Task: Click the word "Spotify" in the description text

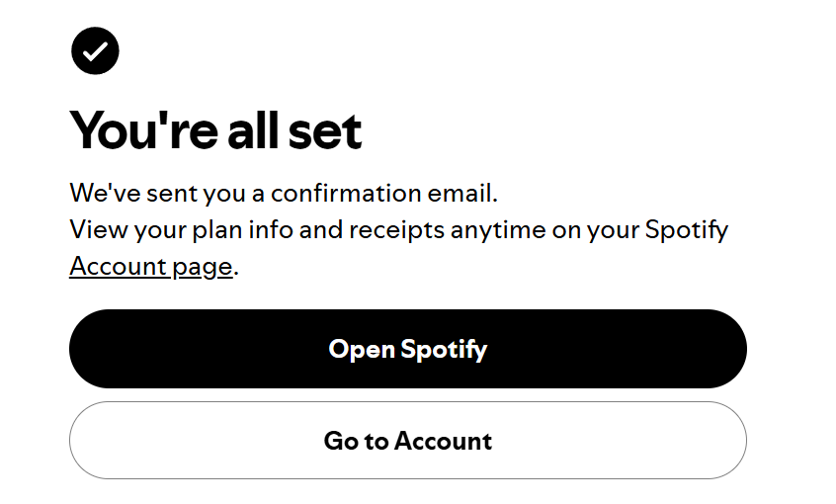Action: coord(686,230)
